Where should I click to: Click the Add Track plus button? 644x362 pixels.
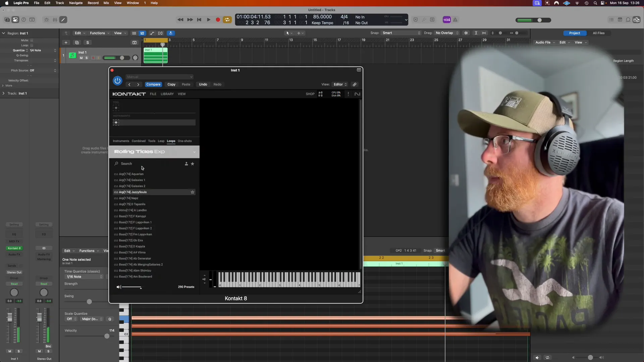[x=66, y=43]
